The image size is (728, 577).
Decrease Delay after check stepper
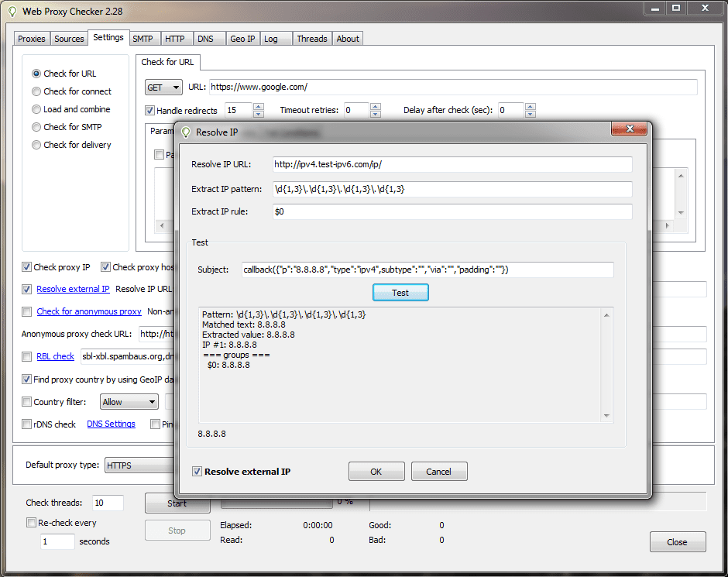tap(531, 114)
